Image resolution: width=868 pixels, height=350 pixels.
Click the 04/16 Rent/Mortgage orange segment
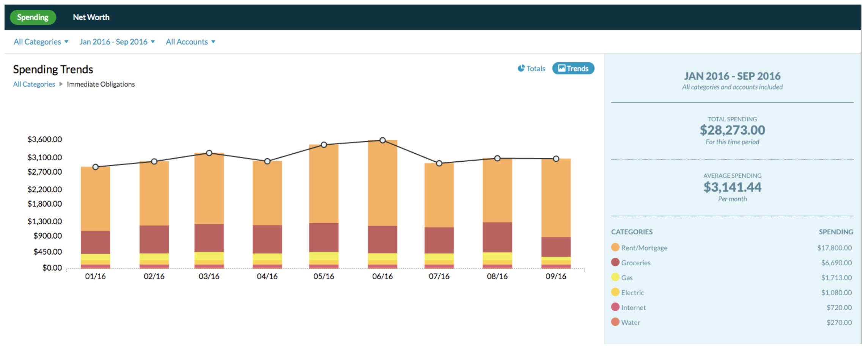(267, 193)
